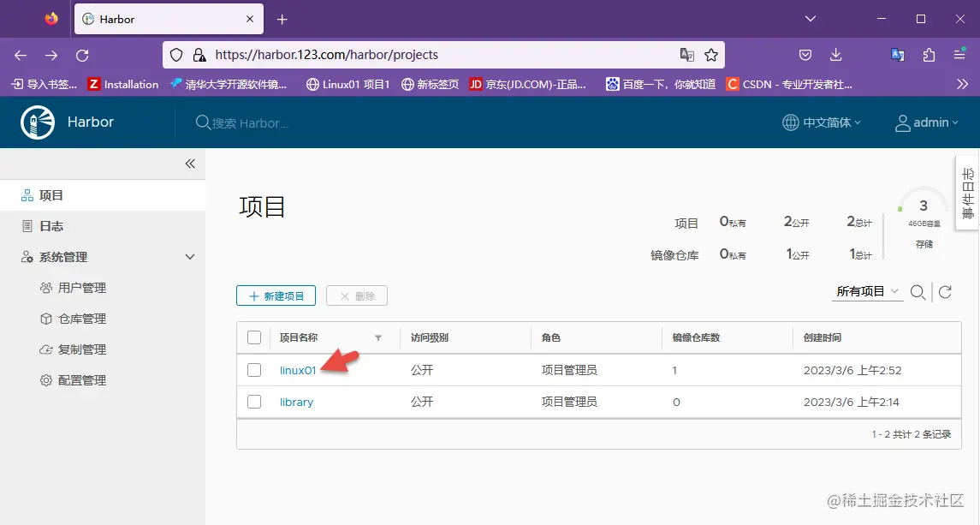Open the library project link
The height and width of the screenshot is (525, 980).
[x=296, y=403]
